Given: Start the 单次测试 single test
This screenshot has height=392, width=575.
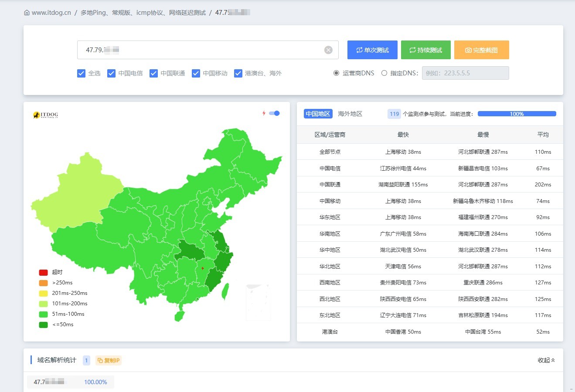Looking at the screenshot, I should 372,50.
